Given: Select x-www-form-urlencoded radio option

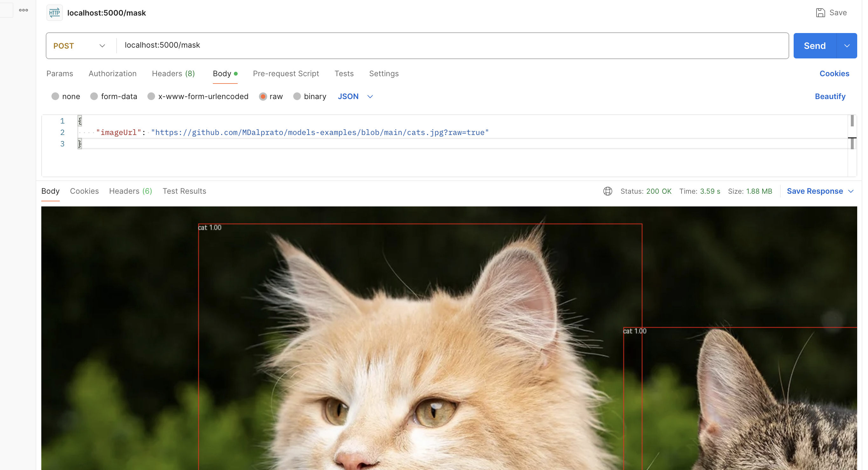Looking at the screenshot, I should point(151,97).
